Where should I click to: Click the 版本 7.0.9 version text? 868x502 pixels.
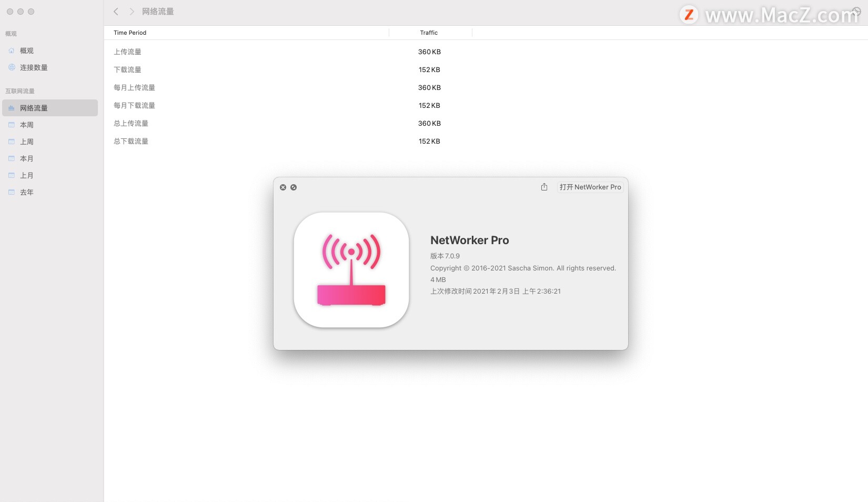tap(445, 256)
